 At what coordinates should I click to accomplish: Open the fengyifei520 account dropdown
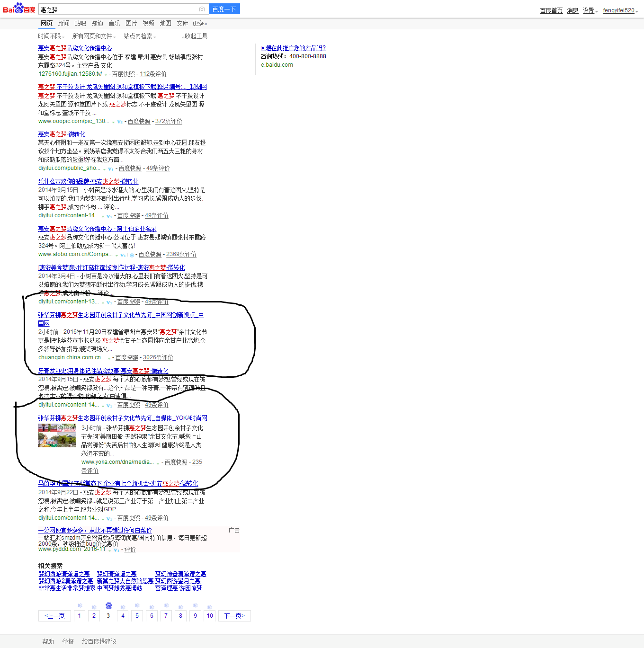(620, 10)
